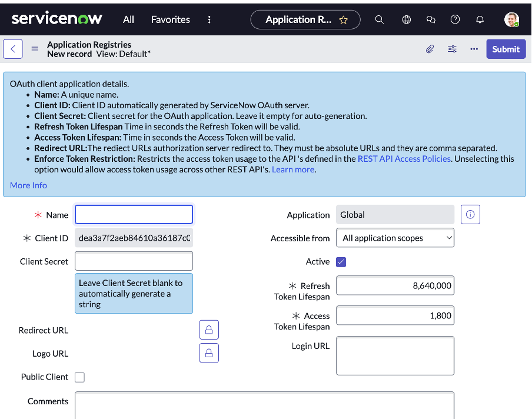Follow the Learn more link

(x=293, y=169)
